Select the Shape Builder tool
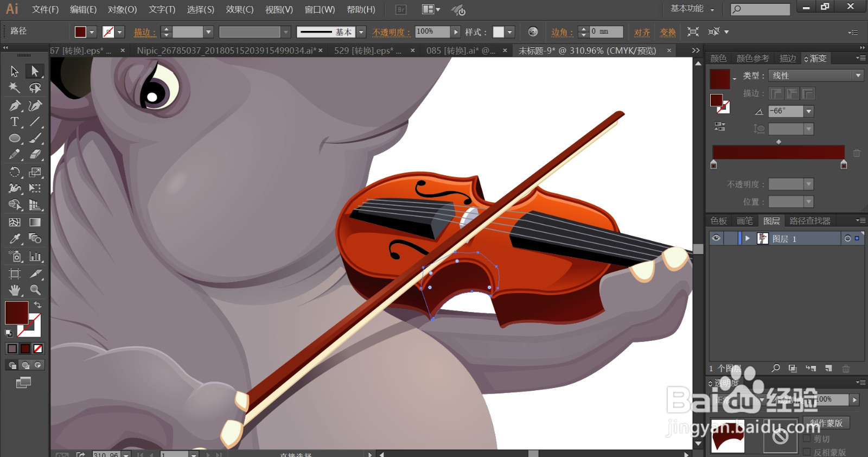This screenshot has height=457, width=868. click(15, 205)
